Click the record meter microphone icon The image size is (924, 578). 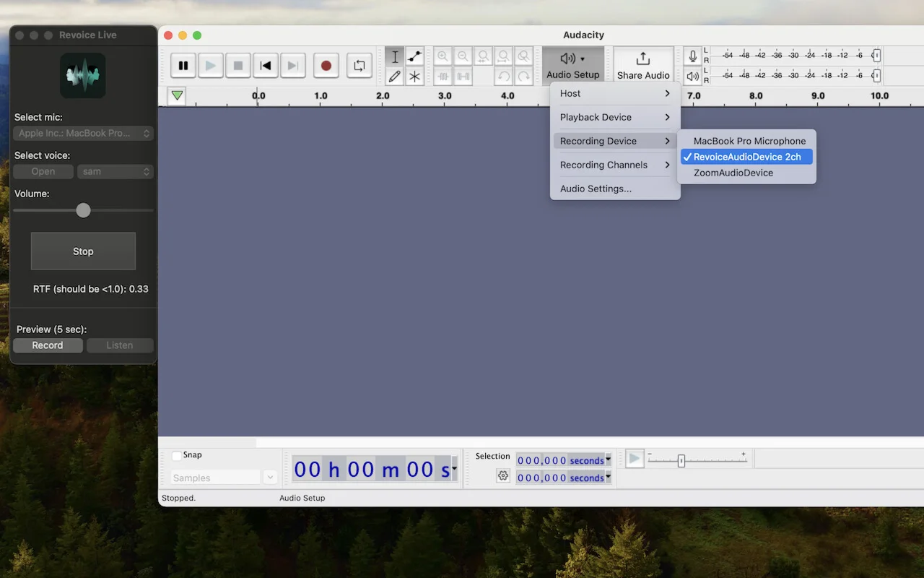point(693,56)
